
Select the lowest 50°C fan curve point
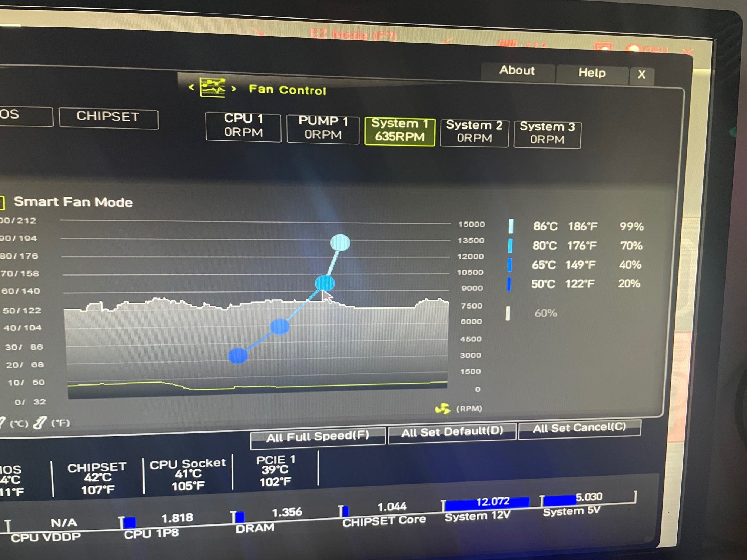point(238,356)
